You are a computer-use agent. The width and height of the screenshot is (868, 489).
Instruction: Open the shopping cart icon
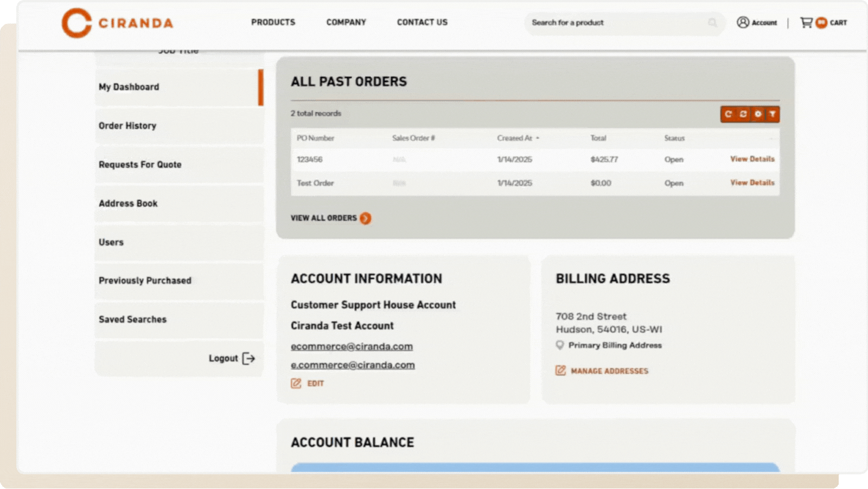(x=807, y=22)
